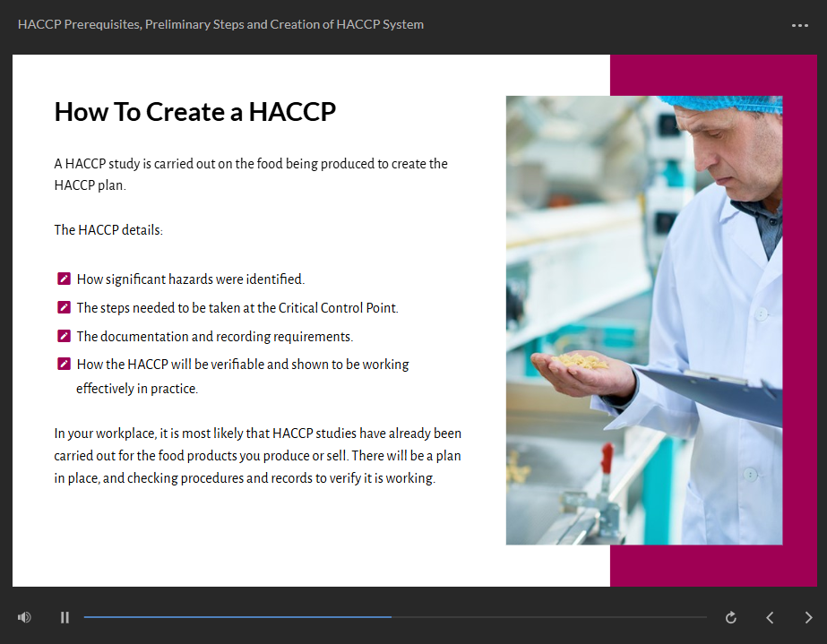827x644 pixels.
Task: Click the 'How To Create a HACCP' heading
Action: [194, 112]
